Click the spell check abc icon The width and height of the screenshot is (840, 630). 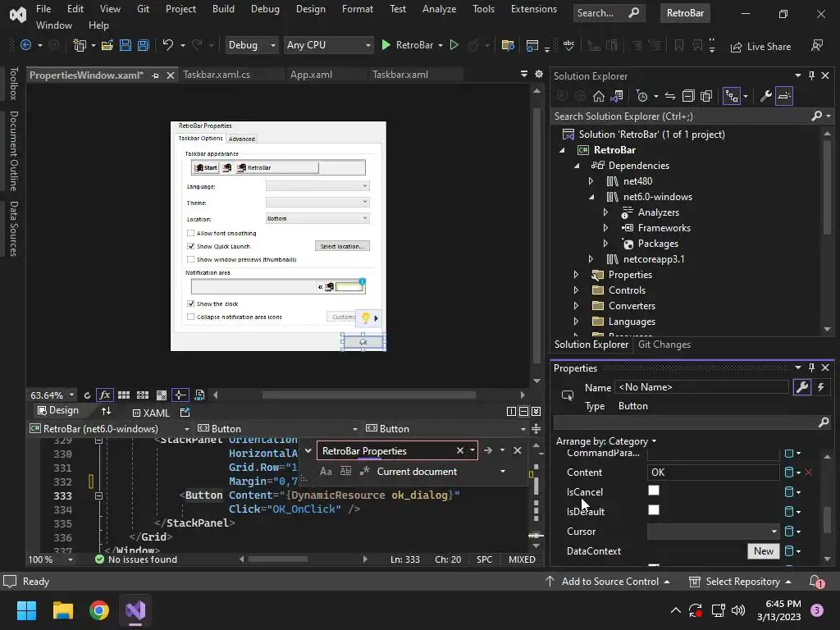coord(568,46)
